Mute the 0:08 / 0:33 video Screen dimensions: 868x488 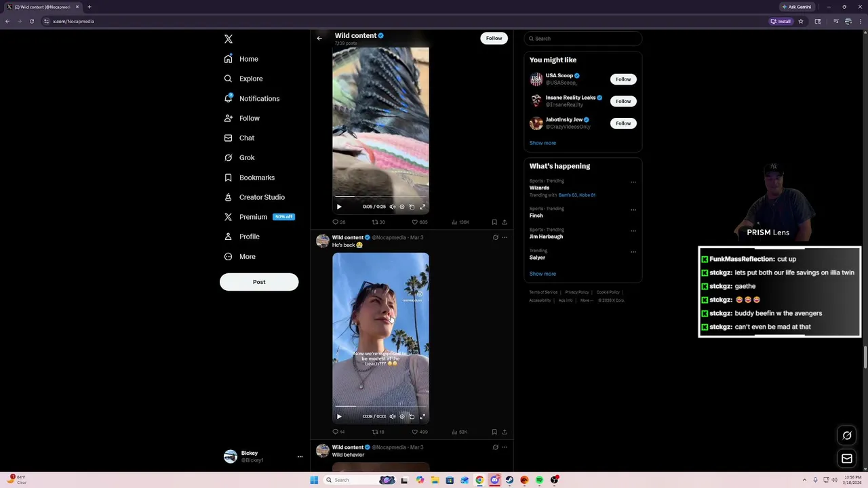click(x=392, y=416)
